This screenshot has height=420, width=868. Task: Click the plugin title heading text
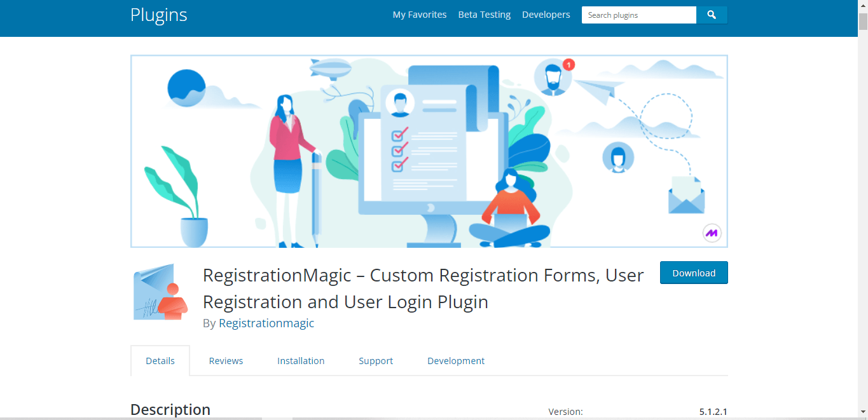423,288
